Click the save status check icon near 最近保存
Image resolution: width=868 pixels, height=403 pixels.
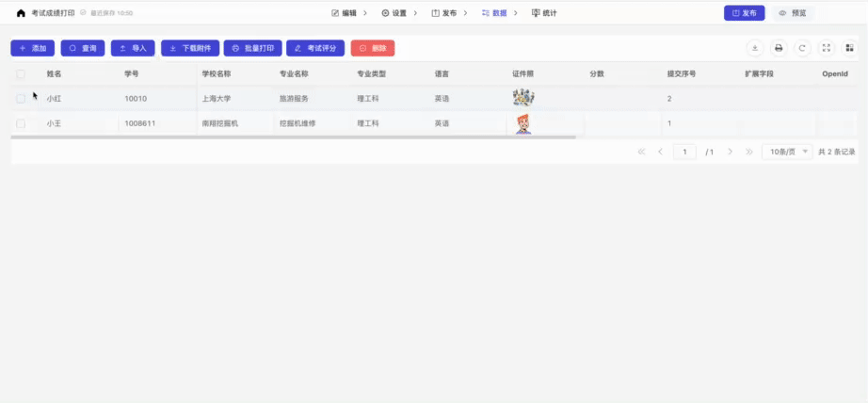[83, 13]
